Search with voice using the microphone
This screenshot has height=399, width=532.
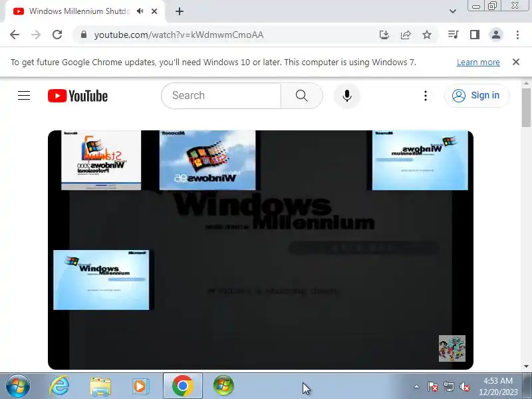coord(346,96)
